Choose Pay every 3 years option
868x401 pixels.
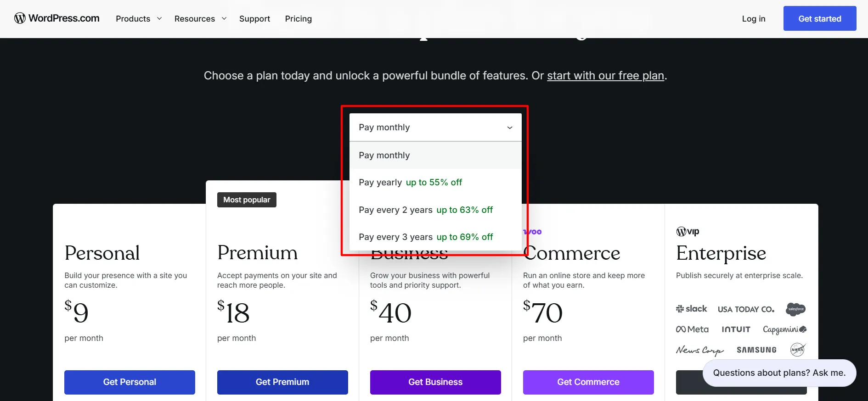click(435, 237)
